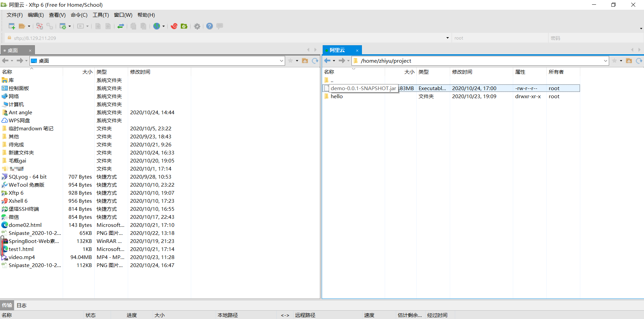Switch to the 日志 tab
This screenshot has width=644, height=319.
(x=22, y=305)
